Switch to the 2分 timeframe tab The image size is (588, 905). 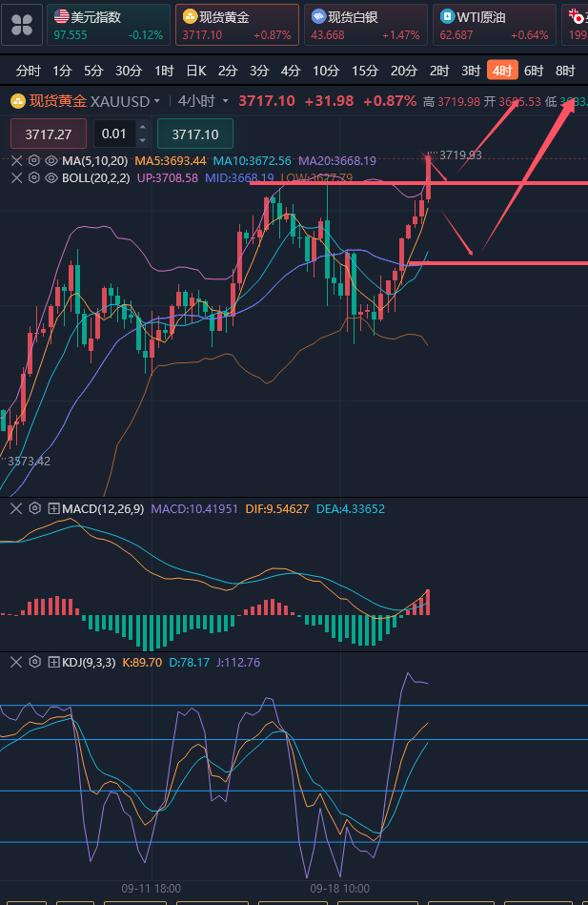tap(228, 71)
